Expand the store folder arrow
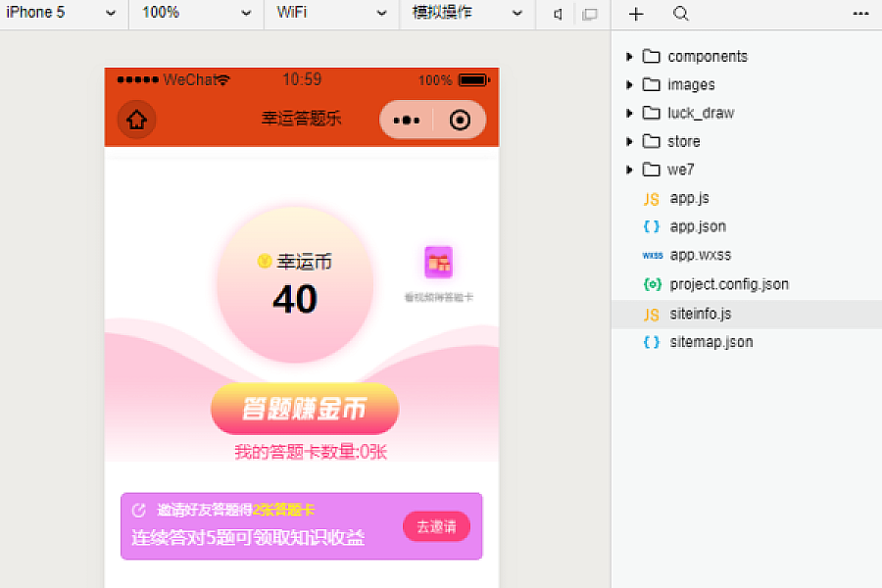Screen dimensions: 882x588 629,141
